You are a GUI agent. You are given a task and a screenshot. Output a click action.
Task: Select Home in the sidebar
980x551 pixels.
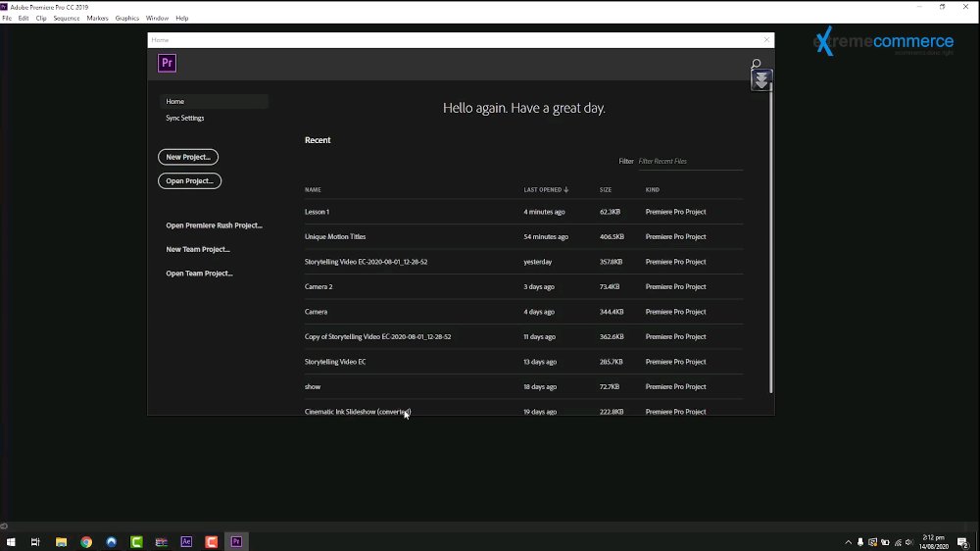pyautogui.click(x=214, y=101)
